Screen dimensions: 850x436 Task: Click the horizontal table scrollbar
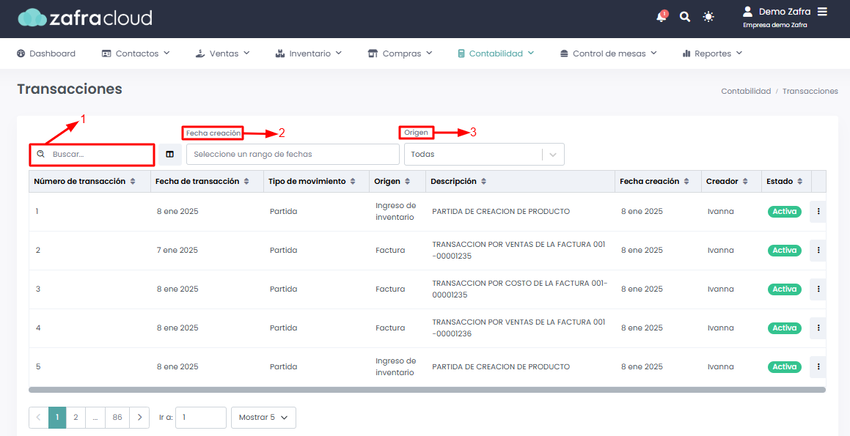(427, 389)
